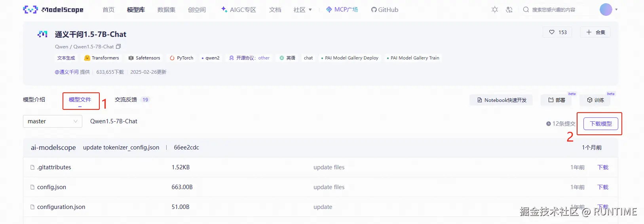Click the config.json file icon
Screen dimensions: 644x224
point(32,187)
